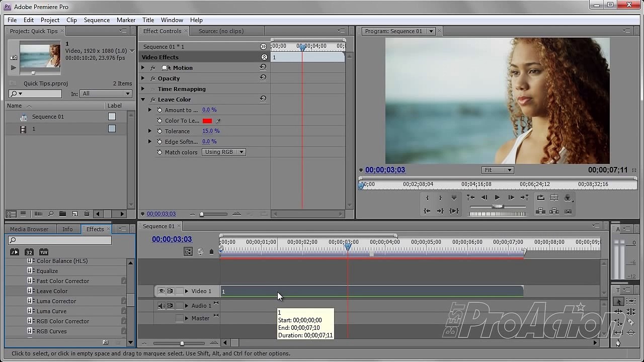The image size is (644, 362).
Task: Reset the Motion effect
Action: [x=263, y=67]
